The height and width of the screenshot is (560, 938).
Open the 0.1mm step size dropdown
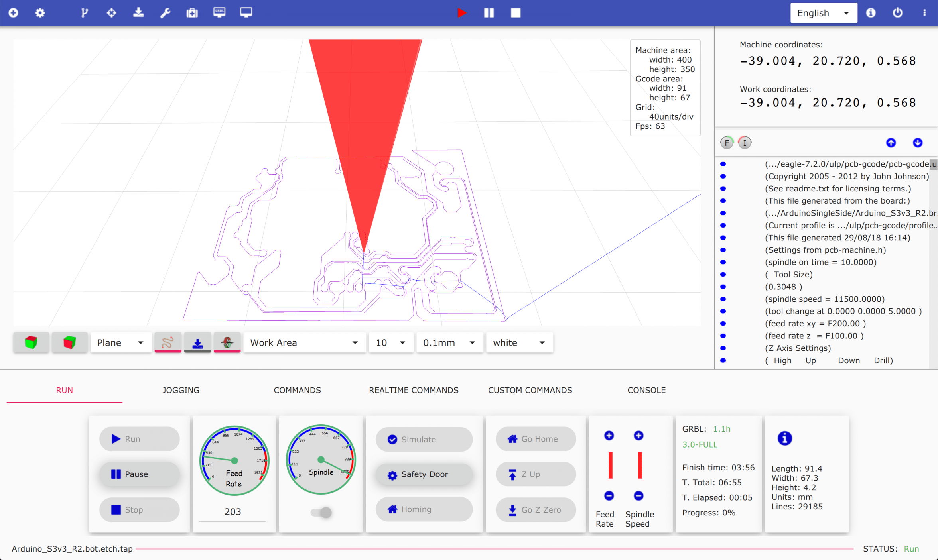449,342
